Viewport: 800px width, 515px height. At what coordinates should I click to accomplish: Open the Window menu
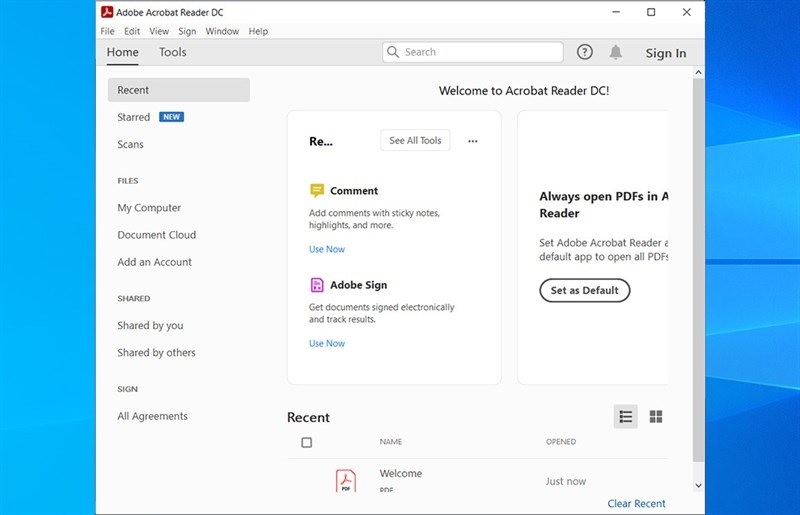click(x=222, y=31)
